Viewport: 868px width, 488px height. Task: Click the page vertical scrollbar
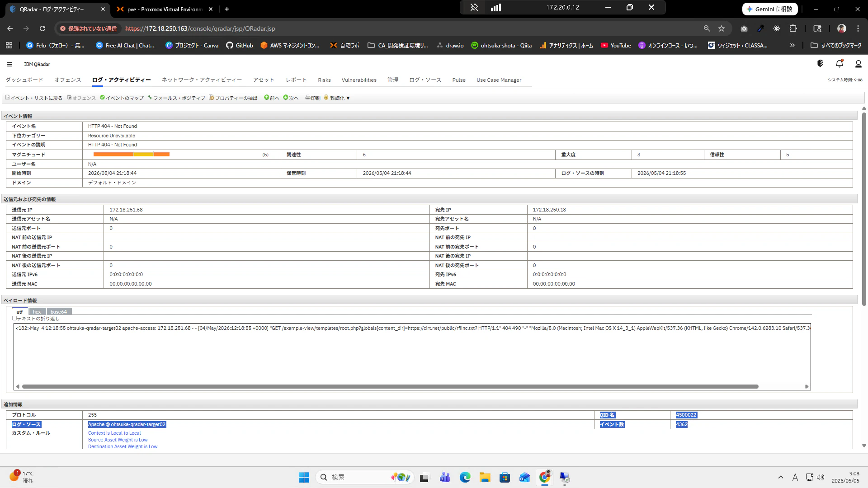tap(864, 209)
